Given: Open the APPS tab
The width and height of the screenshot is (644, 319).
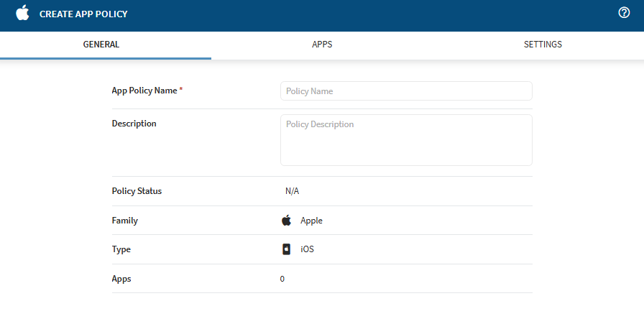Looking at the screenshot, I should tap(322, 45).
